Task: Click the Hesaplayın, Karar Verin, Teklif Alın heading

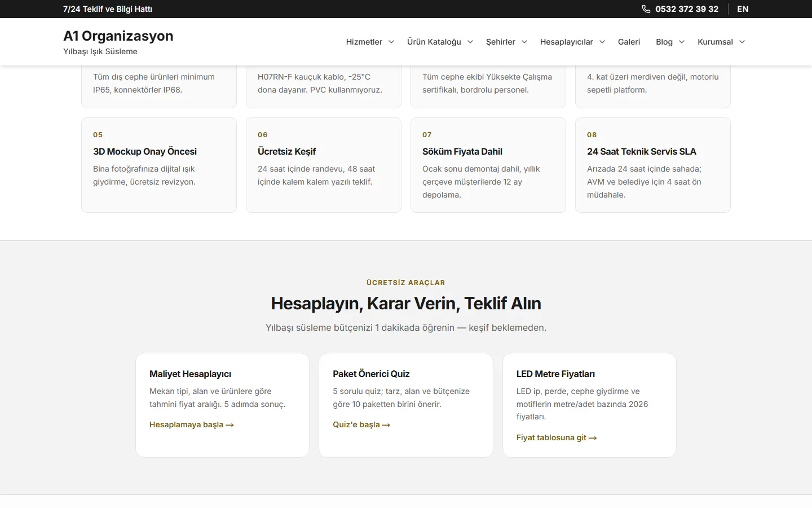Action: point(406,304)
